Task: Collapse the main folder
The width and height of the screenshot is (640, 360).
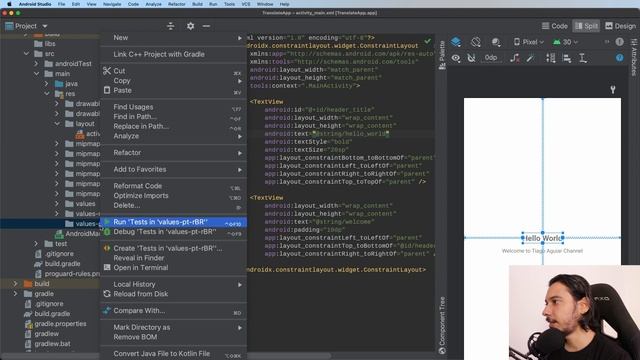Action: (x=36, y=73)
